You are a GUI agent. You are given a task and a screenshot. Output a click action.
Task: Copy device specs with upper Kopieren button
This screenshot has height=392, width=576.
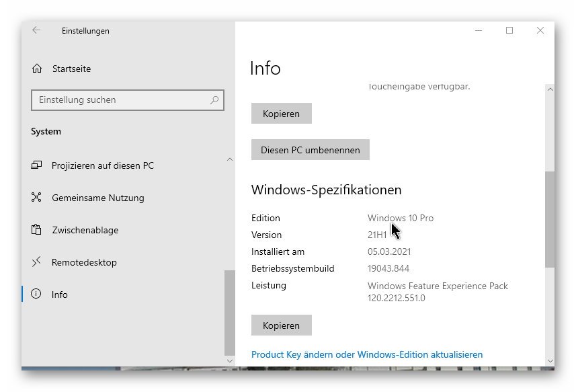pos(282,114)
